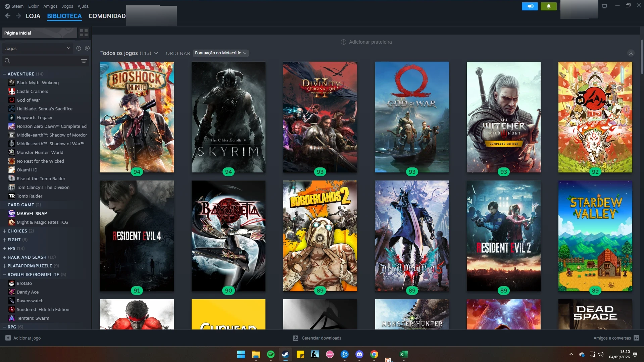
Task: Open Gerenciar downloads
Action: coord(317,338)
